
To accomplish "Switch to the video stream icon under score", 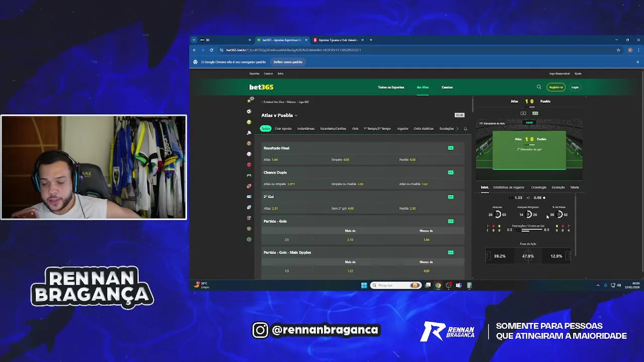I will pyautogui.click(x=523, y=113).
